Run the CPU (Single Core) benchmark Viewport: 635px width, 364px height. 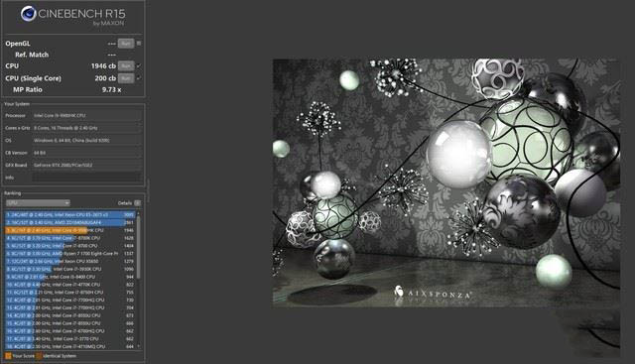coord(126,78)
